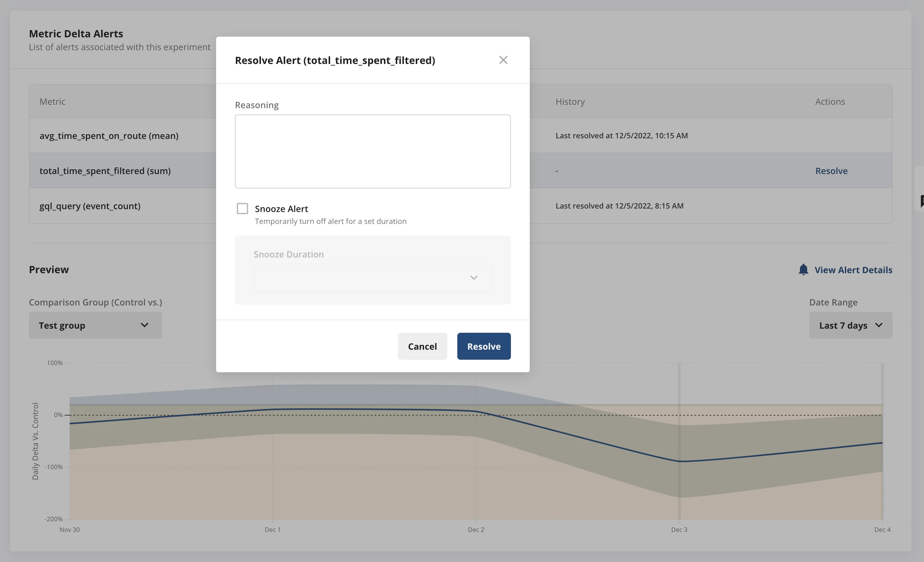Open the Snooze Duration dropdown

pyautogui.click(x=373, y=278)
